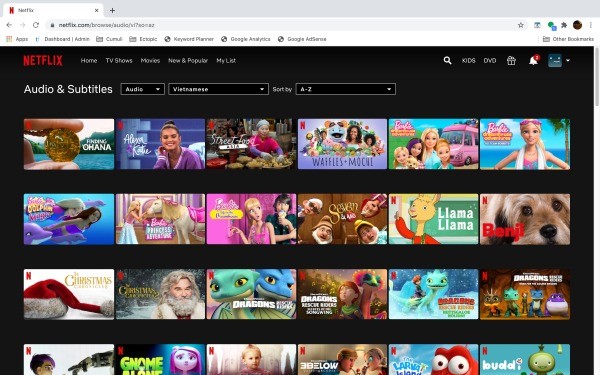Open the Keyword Planner bookmark
600x375 pixels.
coord(189,39)
